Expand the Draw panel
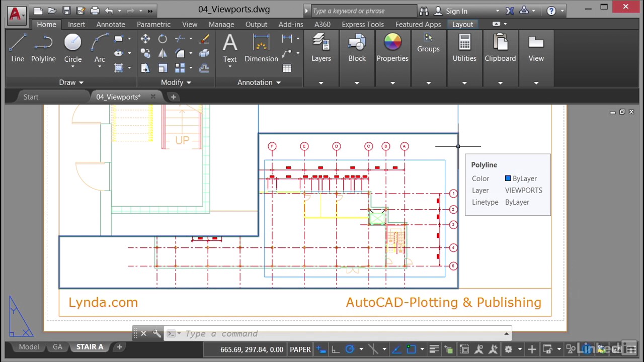644x362 pixels. [71, 82]
